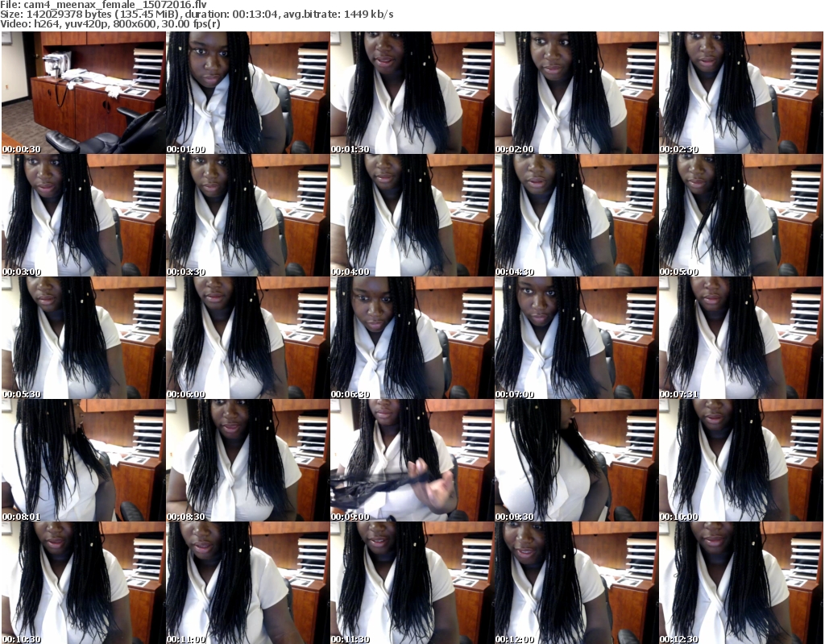Screen dimensions: 825x644
Task: Select the thumbnail stamped 00:02:30
Action: (x=741, y=93)
